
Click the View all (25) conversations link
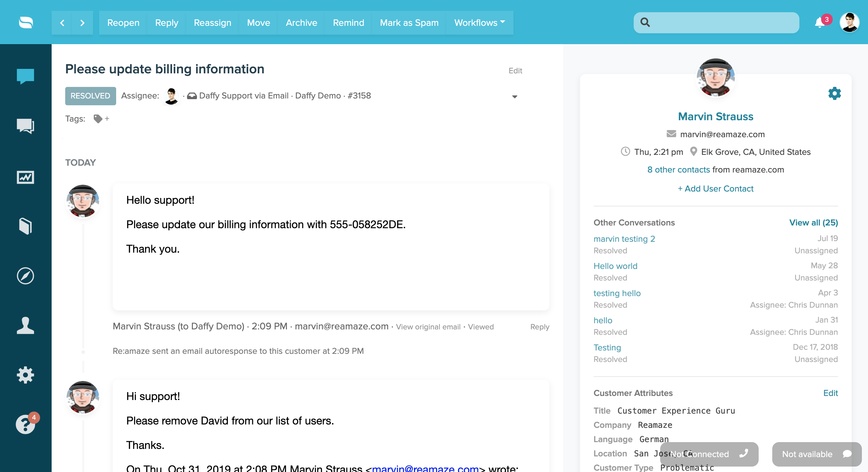(x=813, y=222)
